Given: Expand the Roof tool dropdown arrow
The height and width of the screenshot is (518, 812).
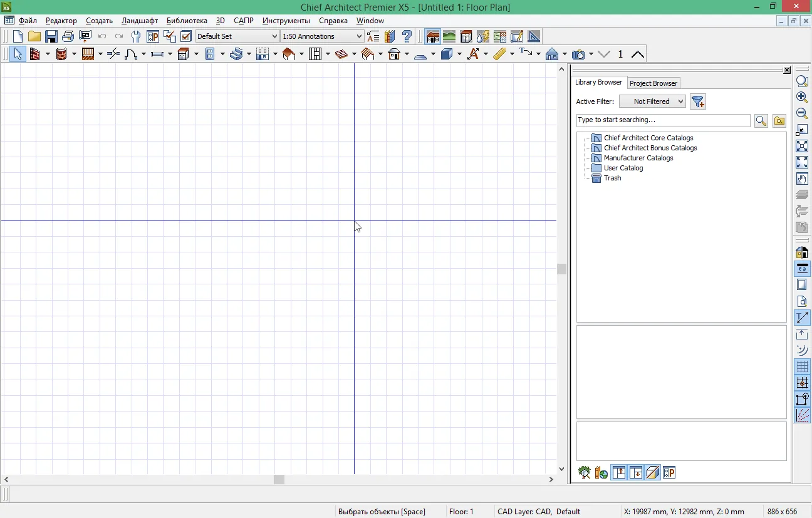Looking at the screenshot, I should (301, 54).
